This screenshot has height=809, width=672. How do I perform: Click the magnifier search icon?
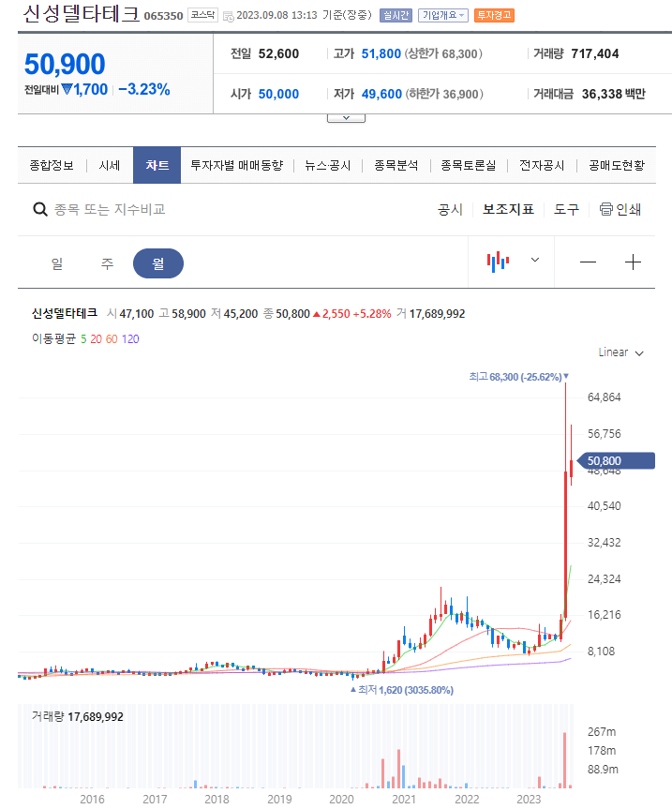(40, 209)
